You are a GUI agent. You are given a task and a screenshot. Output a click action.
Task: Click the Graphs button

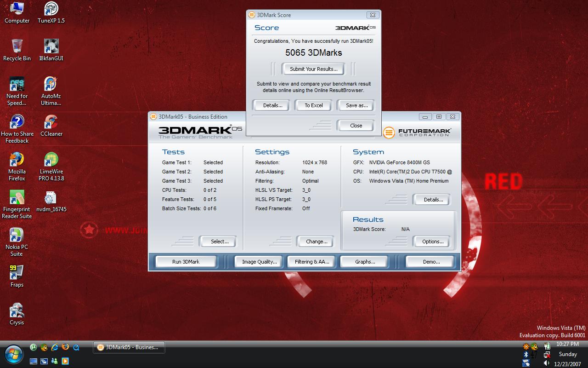pyautogui.click(x=365, y=262)
